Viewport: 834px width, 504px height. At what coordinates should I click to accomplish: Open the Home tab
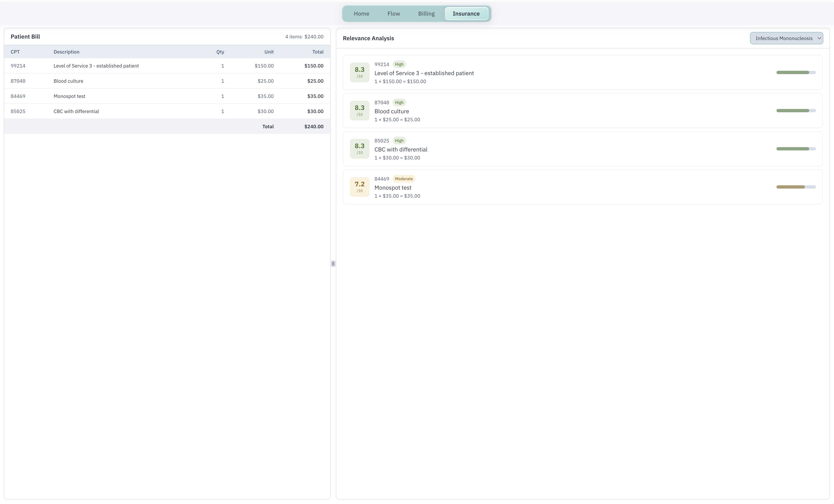[x=361, y=14]
